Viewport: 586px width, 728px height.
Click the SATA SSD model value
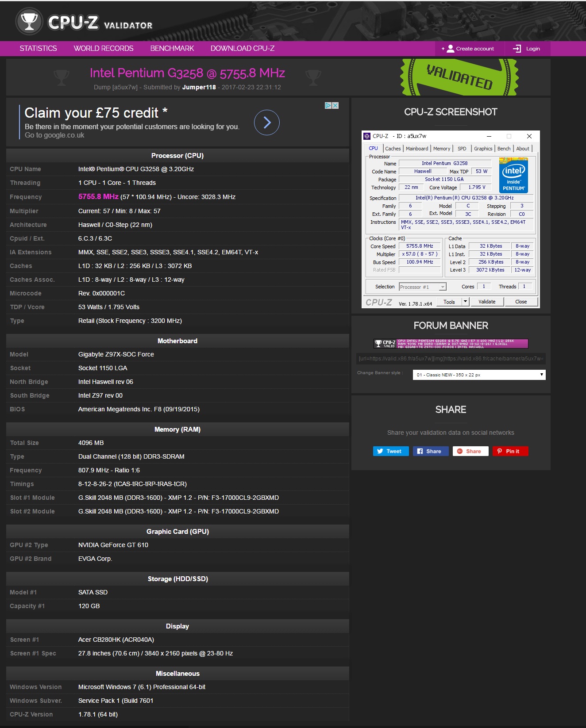(93, 592)
